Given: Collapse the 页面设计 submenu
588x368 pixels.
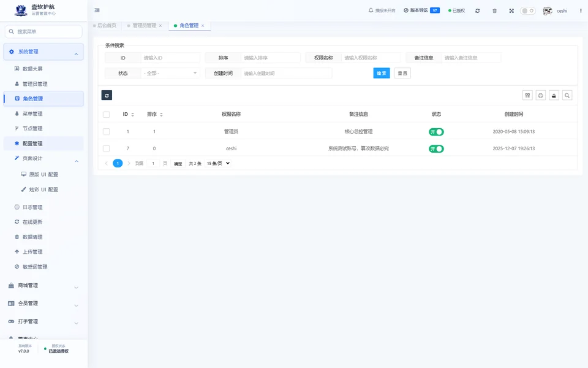Looking at the screenshot, I should click(43, 158).
